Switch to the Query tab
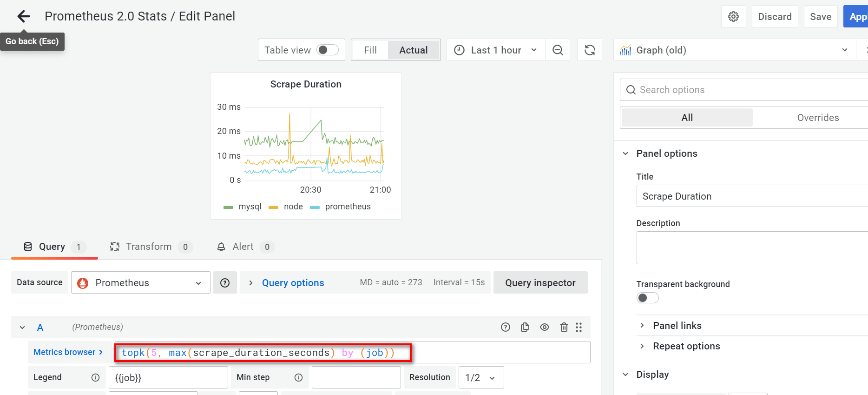The width and height of the screenshot is (868, 395). click(x=54, y=247)
